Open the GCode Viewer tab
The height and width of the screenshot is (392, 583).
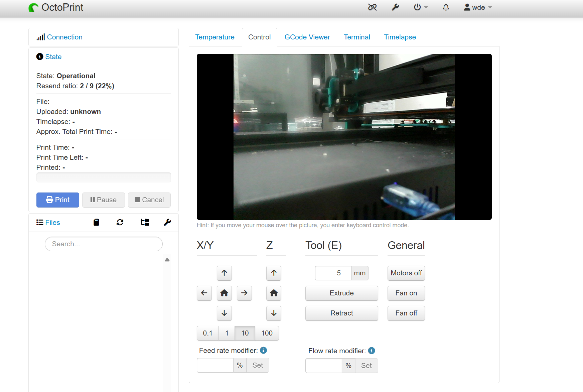coord(307,37)
